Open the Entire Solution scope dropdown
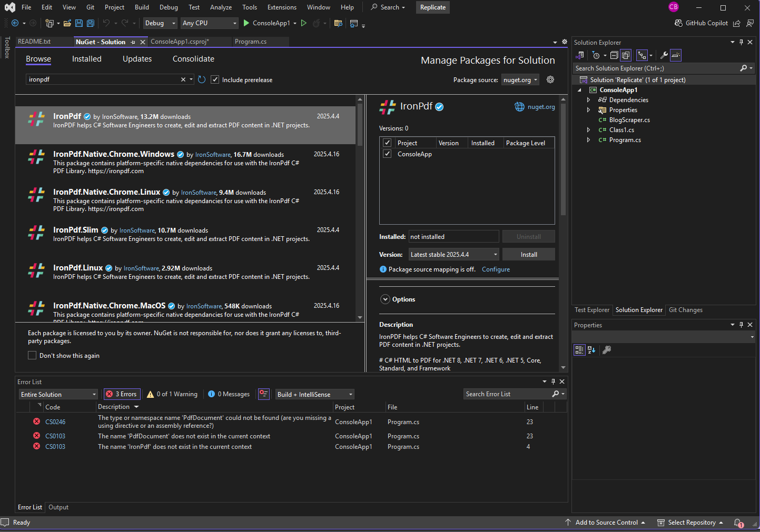 point(58,394)
